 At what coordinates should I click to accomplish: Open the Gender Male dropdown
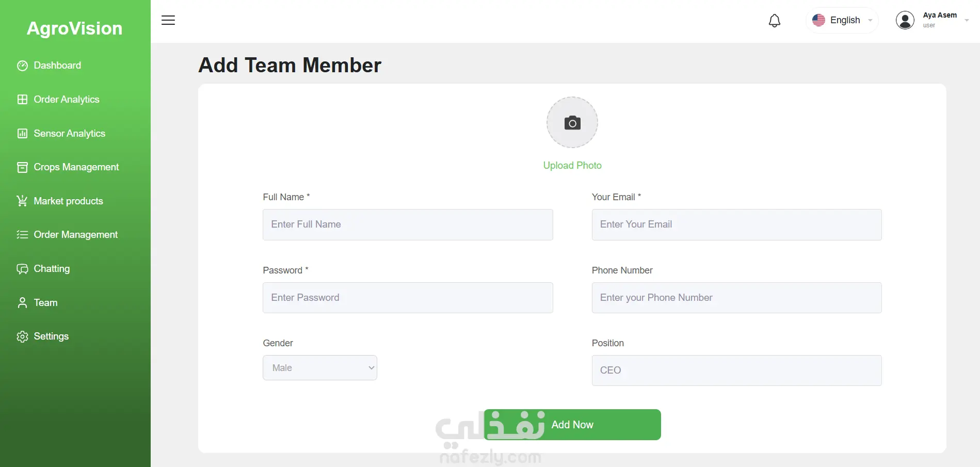[x=319, y=368]
